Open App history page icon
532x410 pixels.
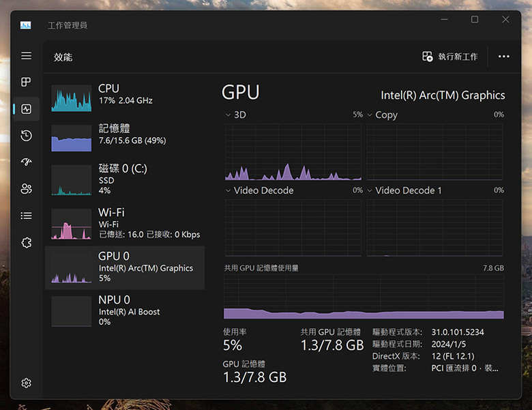click(26, 136)
